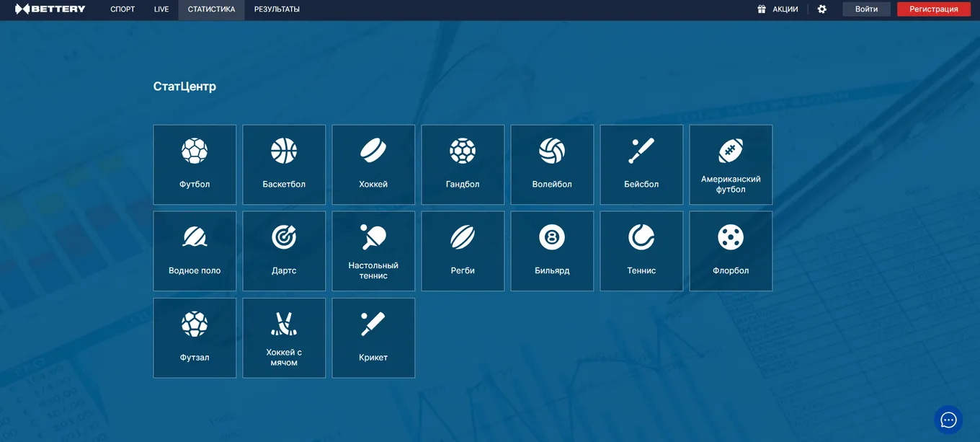Open the Американский футбол ball icon
Viewport: 980px width, 442px height.
[731, 151]
